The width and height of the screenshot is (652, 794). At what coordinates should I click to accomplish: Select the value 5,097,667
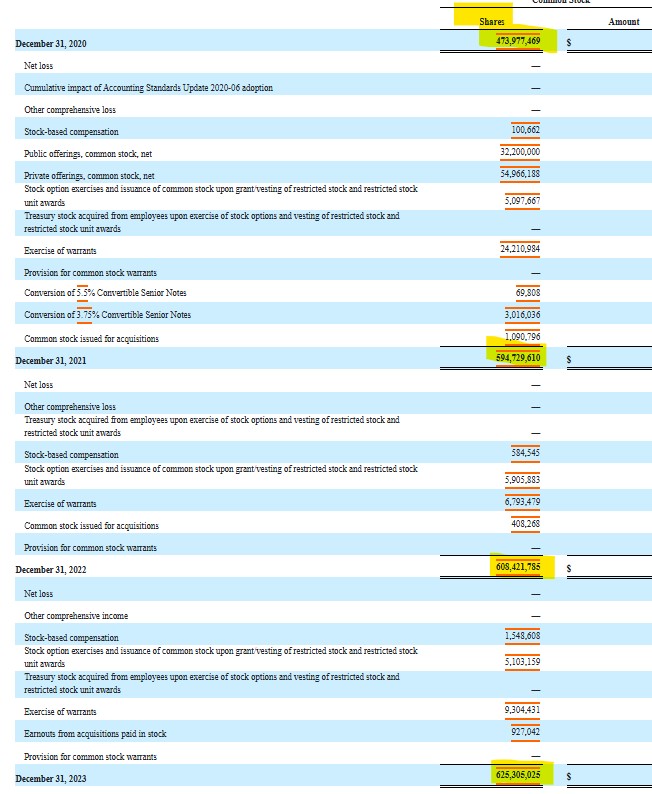point(522,201)
